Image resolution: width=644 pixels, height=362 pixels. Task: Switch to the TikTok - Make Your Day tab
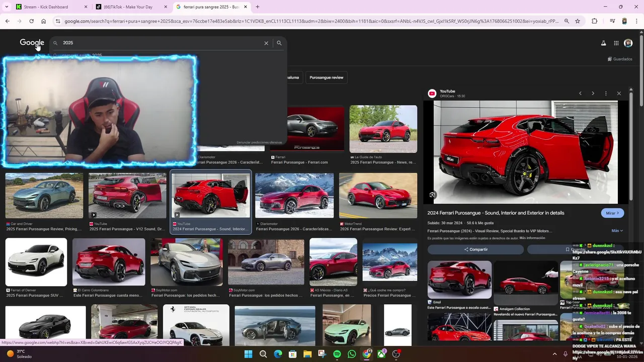pos(132,7)
